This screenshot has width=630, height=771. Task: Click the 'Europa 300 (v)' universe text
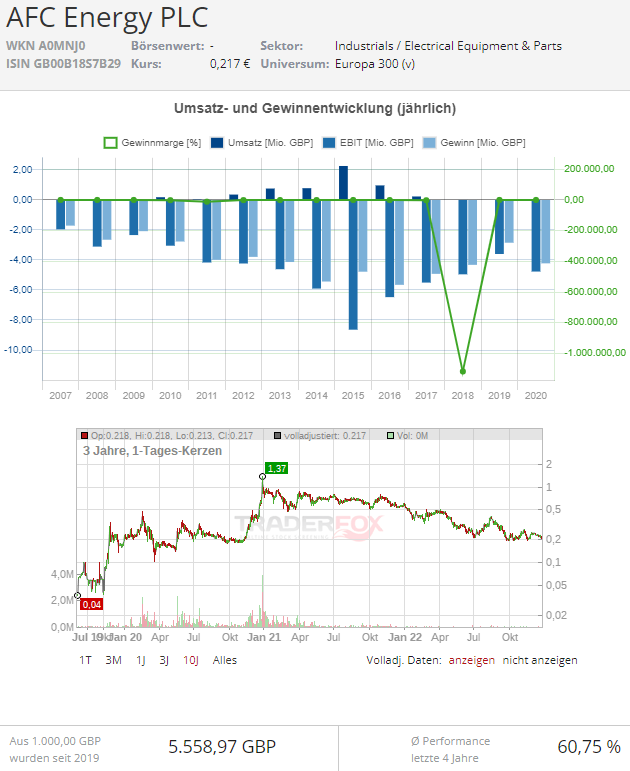coord(375,64)
